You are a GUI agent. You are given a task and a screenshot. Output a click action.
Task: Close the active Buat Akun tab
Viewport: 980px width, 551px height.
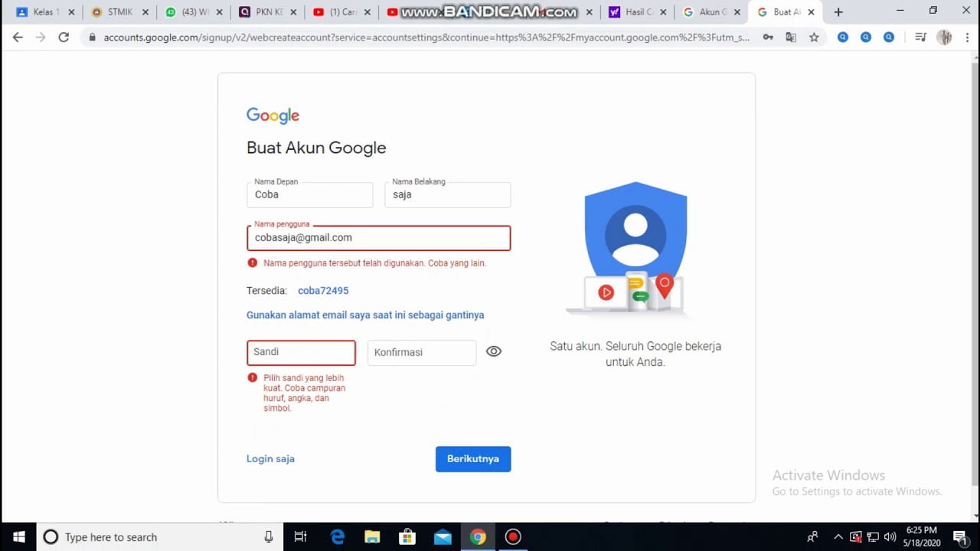(x=811, y=12)
